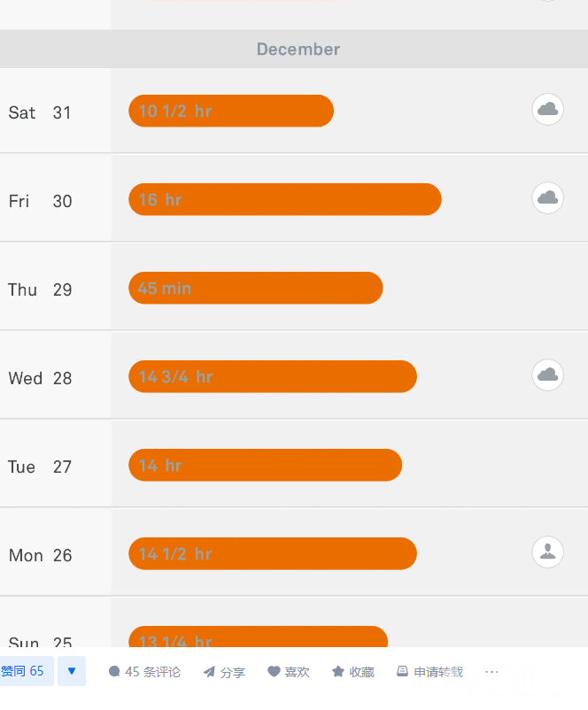Click the person icon on Mon 26 row
Viewport: 588px width, 710px height.
(x=548, y=552)
